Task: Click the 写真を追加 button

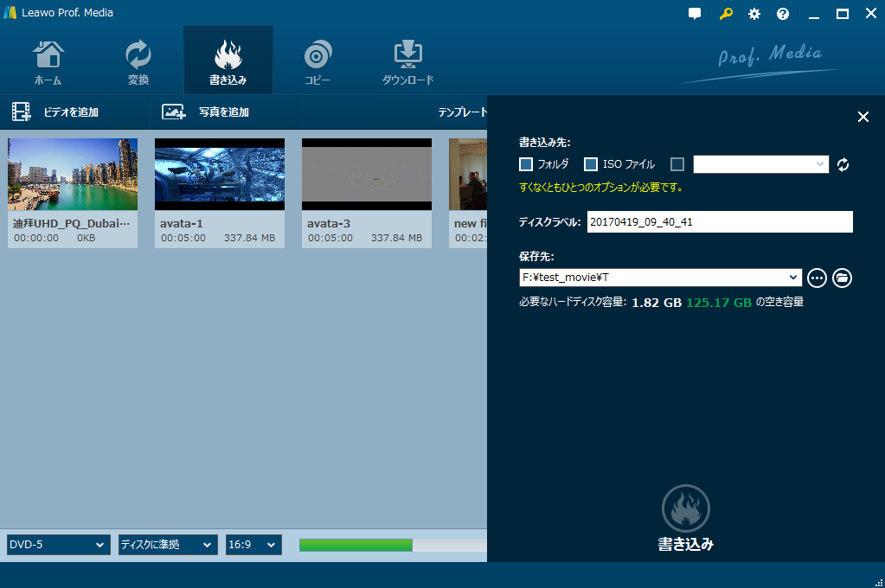Action: coord(206,112)
